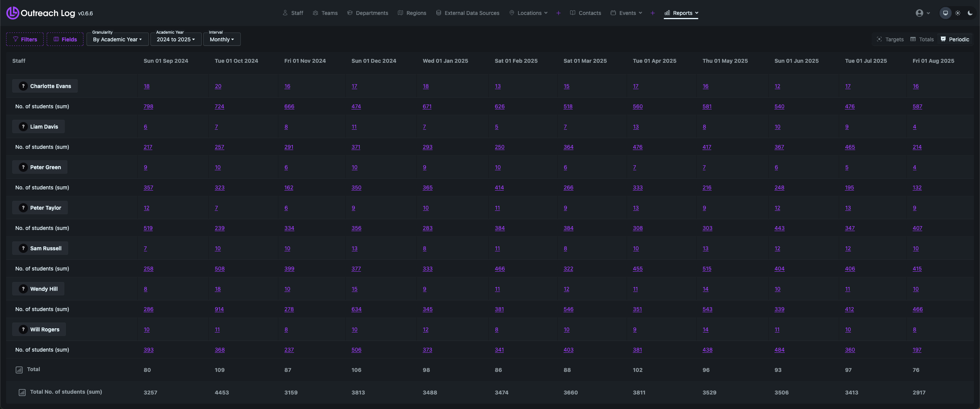Click the question mark icon for Wendy Hill

tap(23, 289)
